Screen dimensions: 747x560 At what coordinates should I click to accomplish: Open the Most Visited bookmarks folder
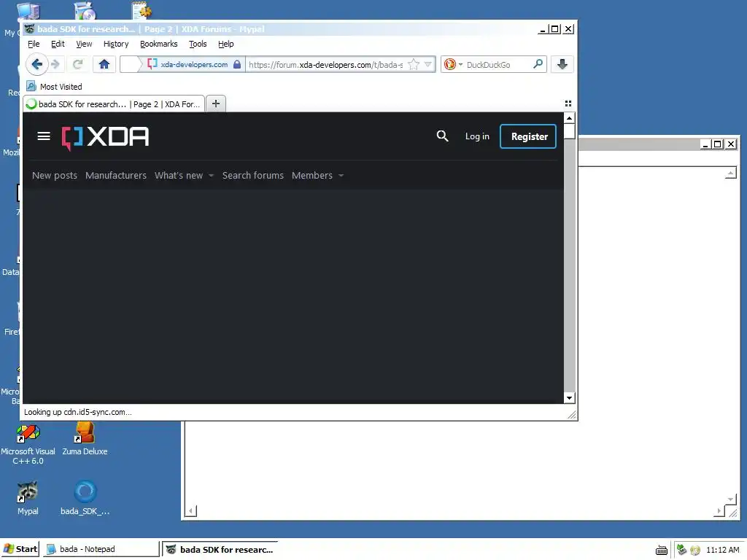pyautogui.click(x=54, y=86)
